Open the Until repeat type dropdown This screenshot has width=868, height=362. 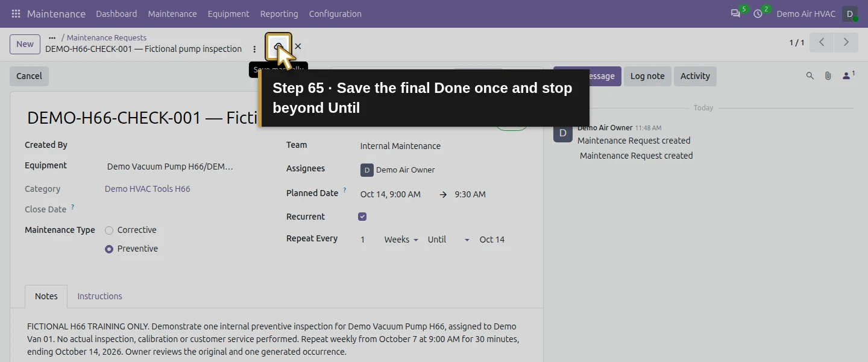[448, 240]
